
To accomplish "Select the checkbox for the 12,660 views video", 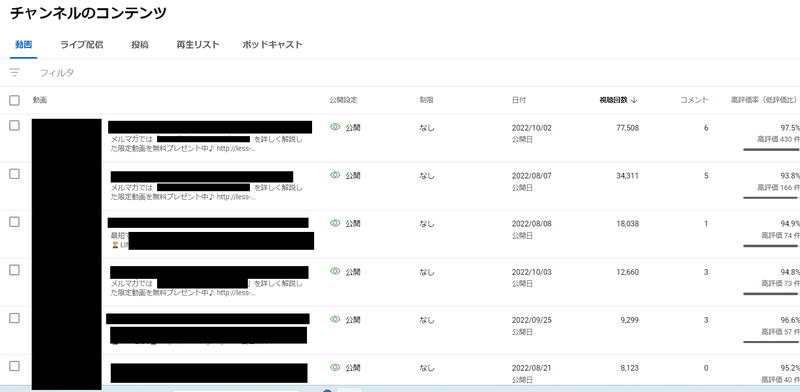I will point(14,270).
